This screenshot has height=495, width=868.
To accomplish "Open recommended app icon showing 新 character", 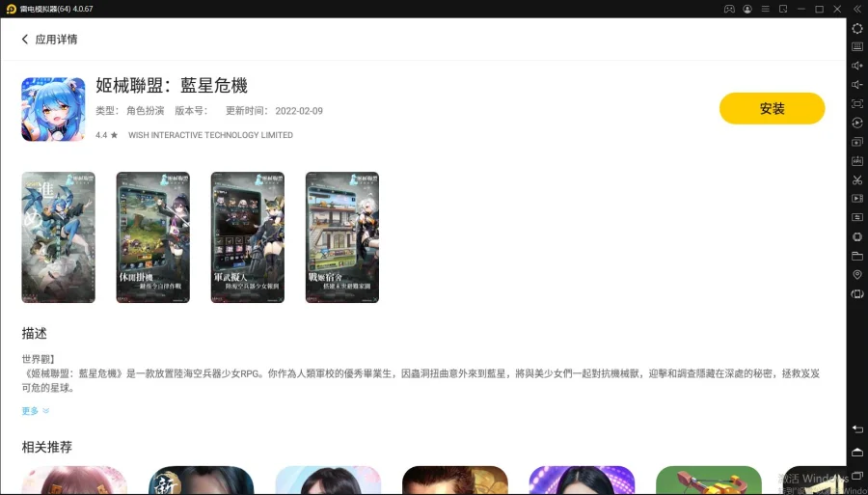I will click(x=201, y=481).
